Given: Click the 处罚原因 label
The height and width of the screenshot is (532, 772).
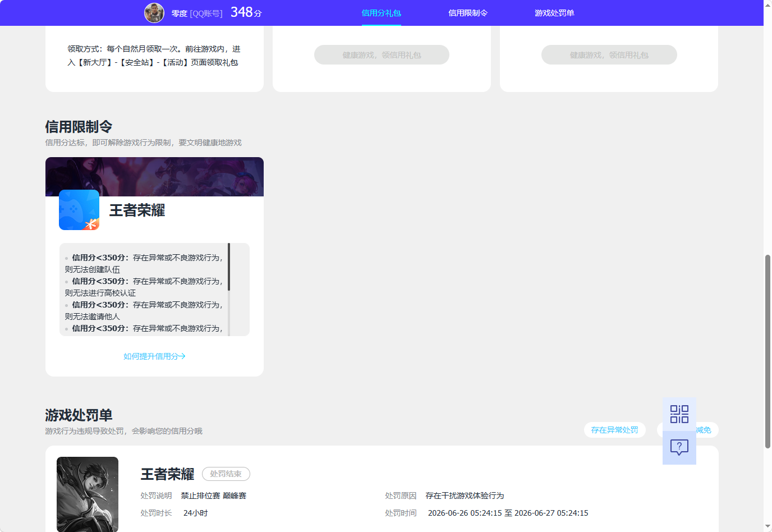Looking at the screenshot, I should click(401, 496).
